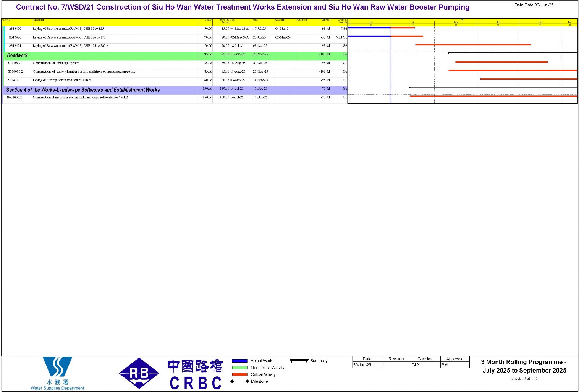Click activity 'Construction of valve chambers' name
Screen dimensions: 579x392
point(84,71)
